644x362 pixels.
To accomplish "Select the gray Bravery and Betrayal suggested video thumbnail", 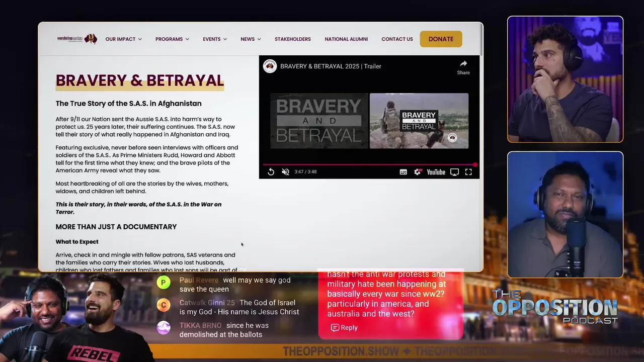I will [319, 121].
